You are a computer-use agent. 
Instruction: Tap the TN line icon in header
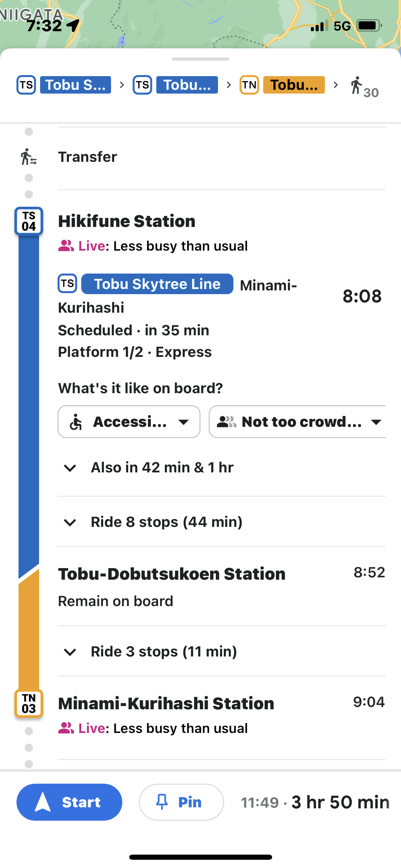click(249, 85)
